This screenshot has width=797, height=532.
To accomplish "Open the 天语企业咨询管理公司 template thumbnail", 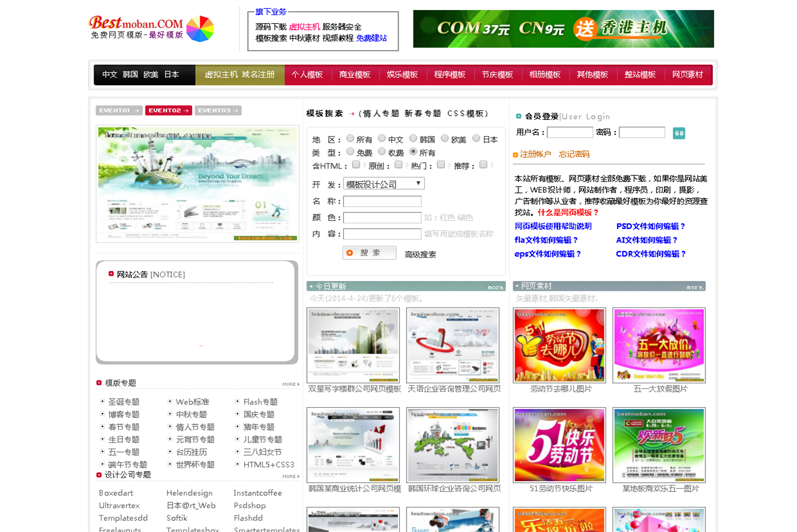I will [x=452, y=345].
